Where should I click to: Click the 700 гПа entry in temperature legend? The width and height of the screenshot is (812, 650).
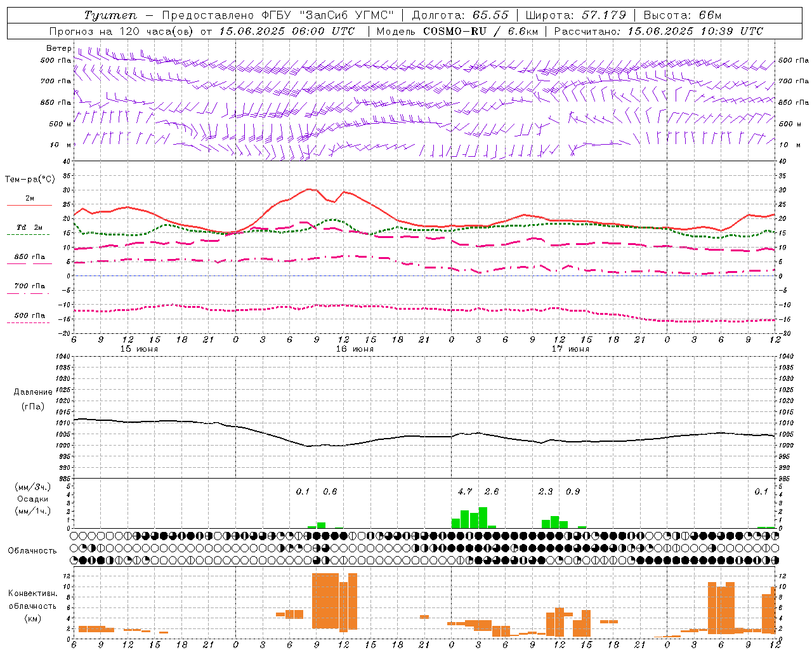pyautogui.click(x=30, y=286)
